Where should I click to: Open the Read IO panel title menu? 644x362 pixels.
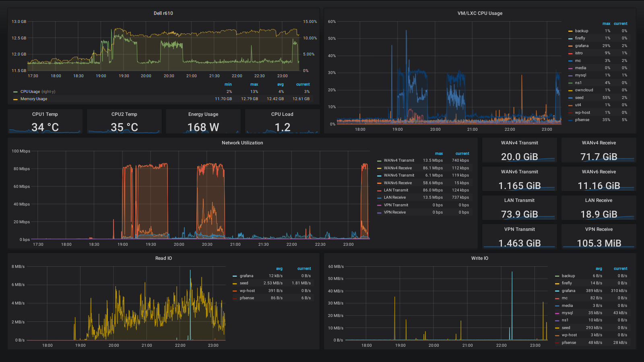point(163,258)
